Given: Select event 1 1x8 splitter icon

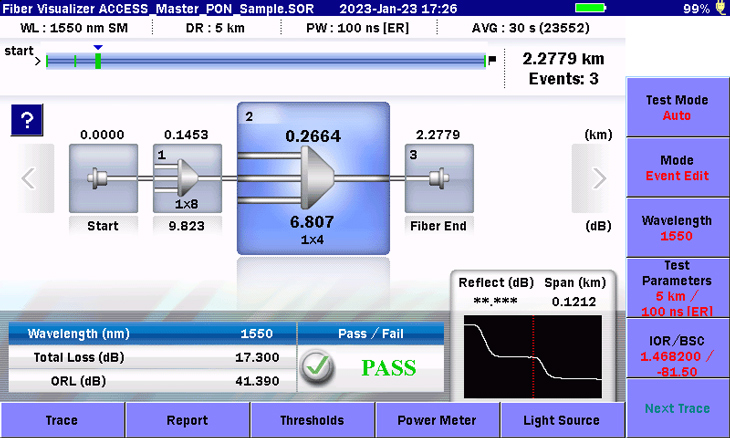Looking at the screenshot, I should pos(187,178).
